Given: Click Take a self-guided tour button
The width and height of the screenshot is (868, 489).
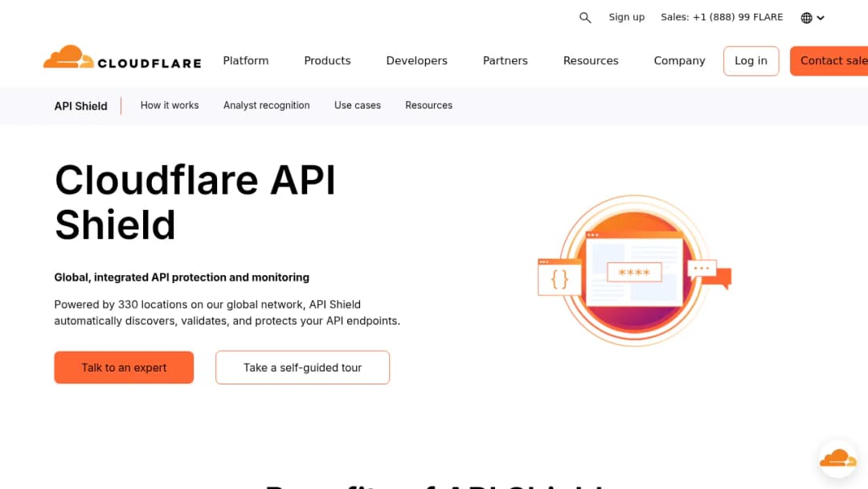Looking at the screenshot, I should click(x=302, y=368).
